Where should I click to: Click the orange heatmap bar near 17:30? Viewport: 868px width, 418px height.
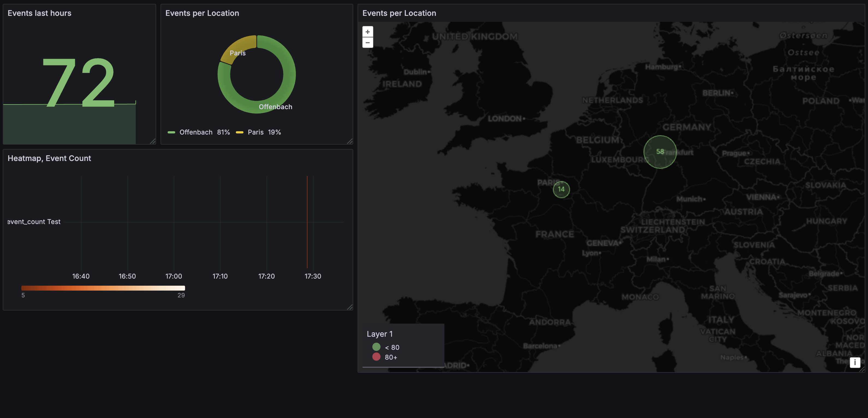click(307, 222)
